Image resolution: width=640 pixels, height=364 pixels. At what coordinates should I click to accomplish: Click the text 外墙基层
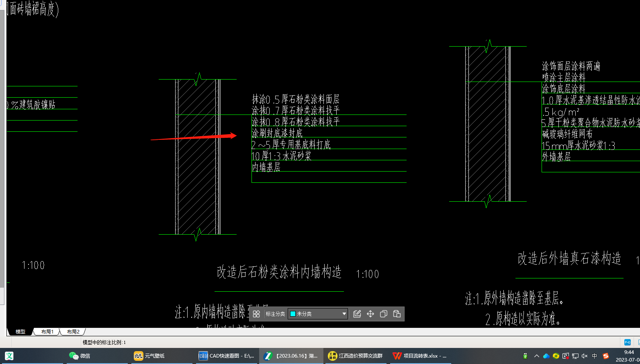coord(556,157)
